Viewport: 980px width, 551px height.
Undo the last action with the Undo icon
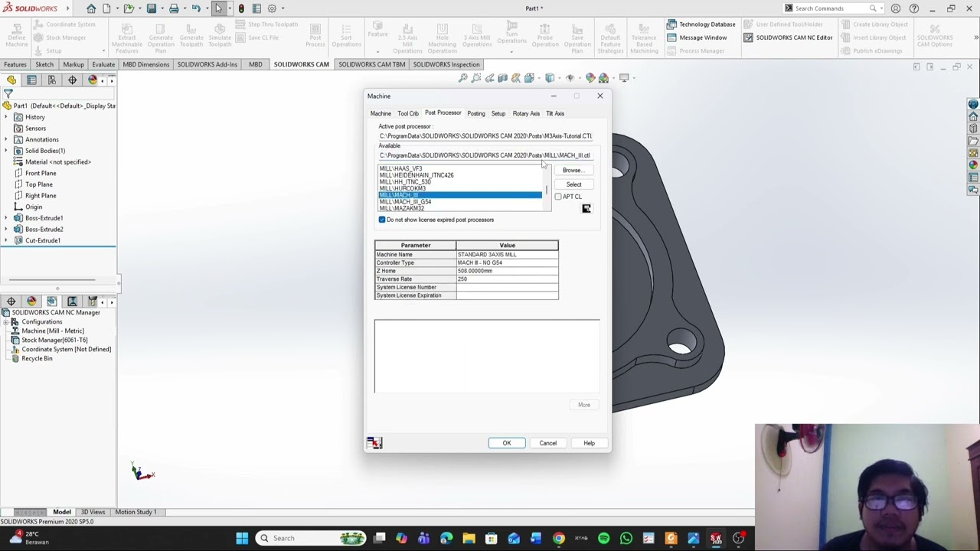tap(196, 8)
